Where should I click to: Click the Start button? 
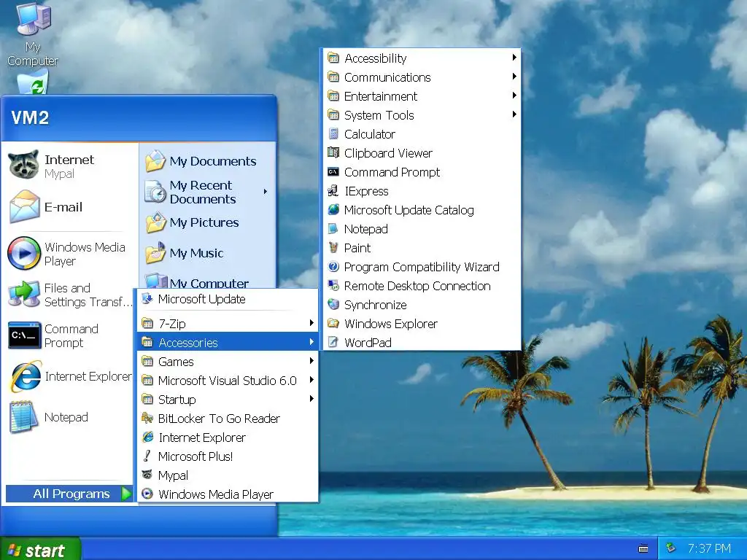click(x=40, y=550)
